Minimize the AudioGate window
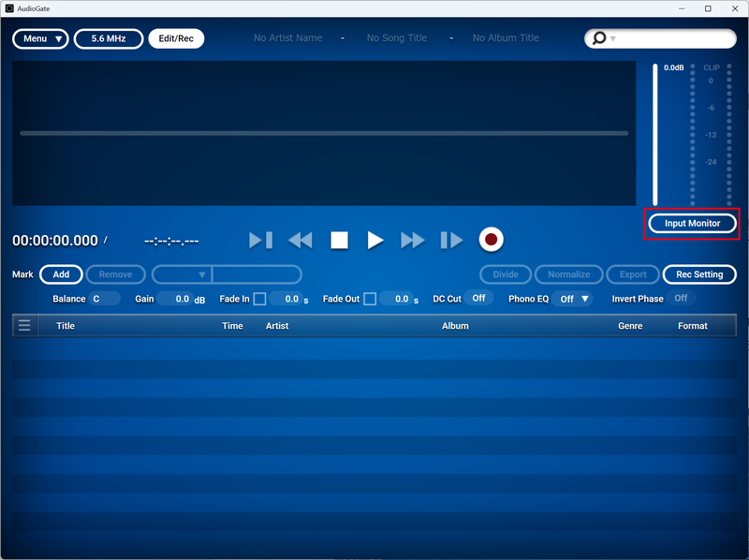The width and height of the screenshot is (749, 560). (x=682, y=8)
